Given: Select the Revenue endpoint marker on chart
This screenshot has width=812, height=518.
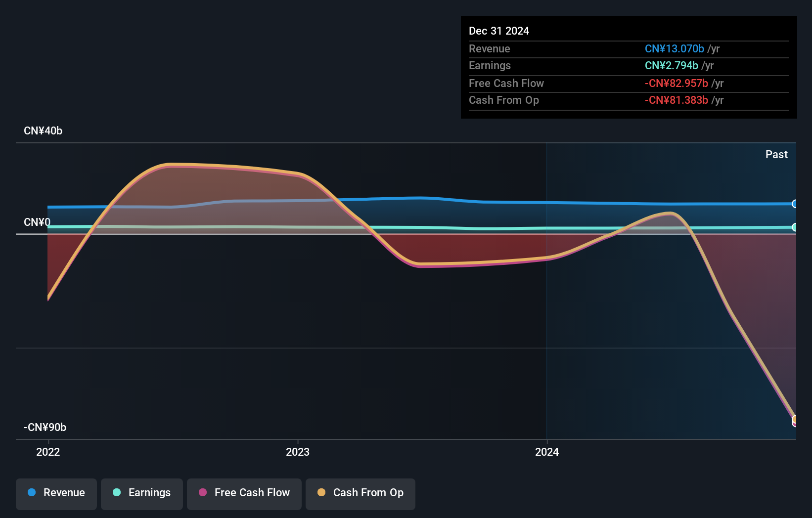Looking at the screenshot, I should 795,204.
